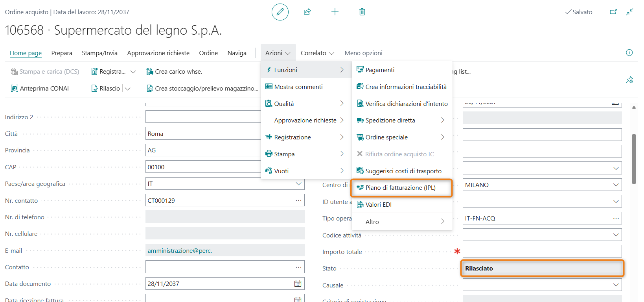Viewport: 644px width, 302px height.
Task: Expand the Paese/area geografica dropdown
Action: pyautogui.click(x=298, y=184)
